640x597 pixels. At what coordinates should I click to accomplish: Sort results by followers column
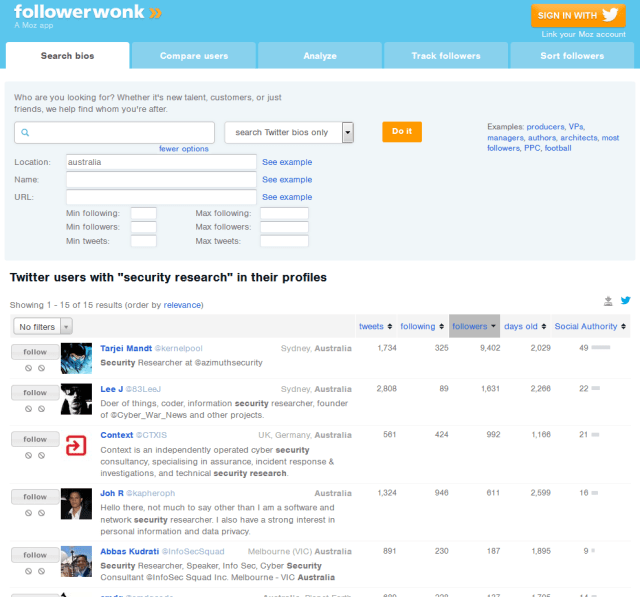coord(474,326)
